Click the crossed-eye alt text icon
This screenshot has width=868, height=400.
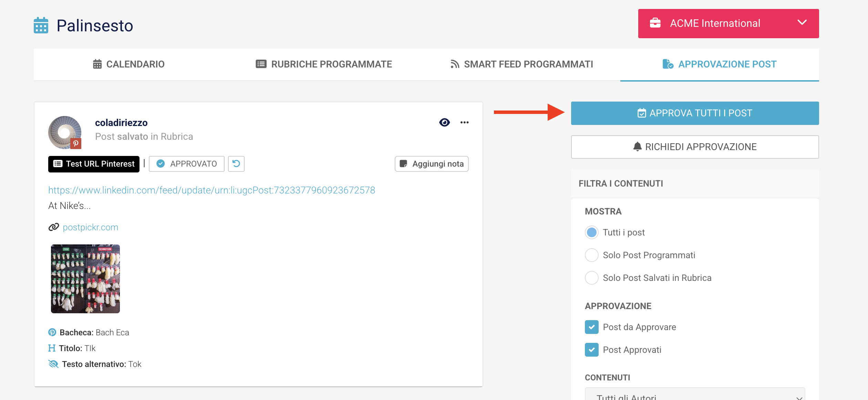click(x=53, y=364)
